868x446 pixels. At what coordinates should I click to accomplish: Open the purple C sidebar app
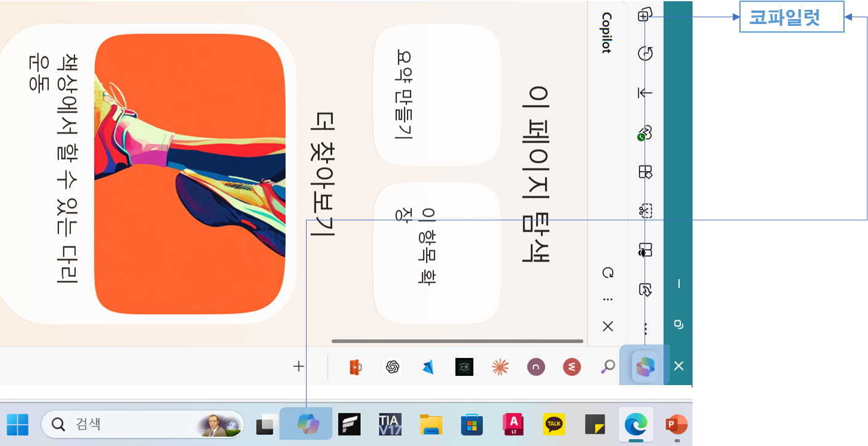[536, 367]
